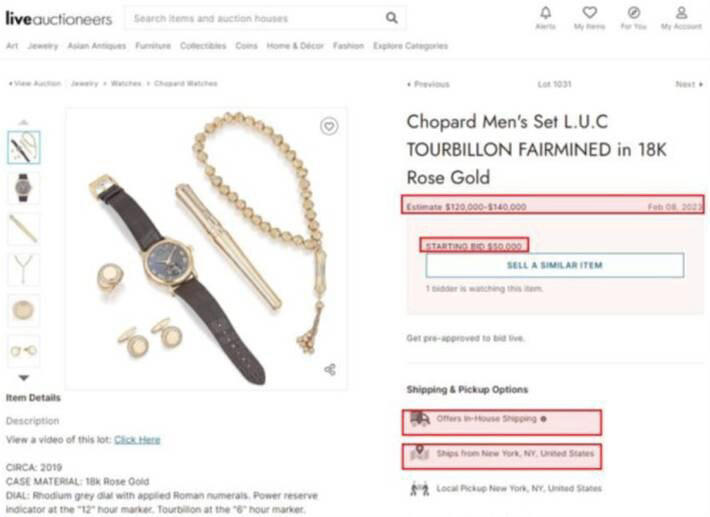Select the watch face thumbnail
The width and height of the screenshot is (710, 517).
point(24,187)
